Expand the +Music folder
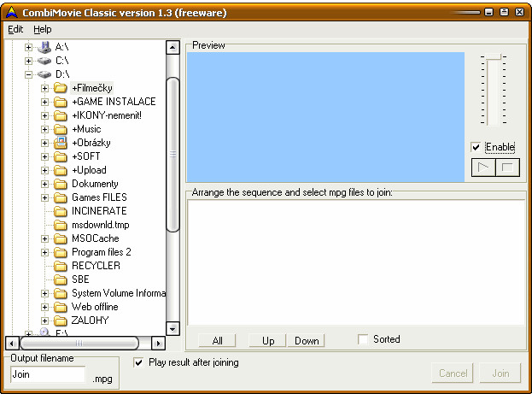This screenshot has width=532, height=394. coord(44,129)
